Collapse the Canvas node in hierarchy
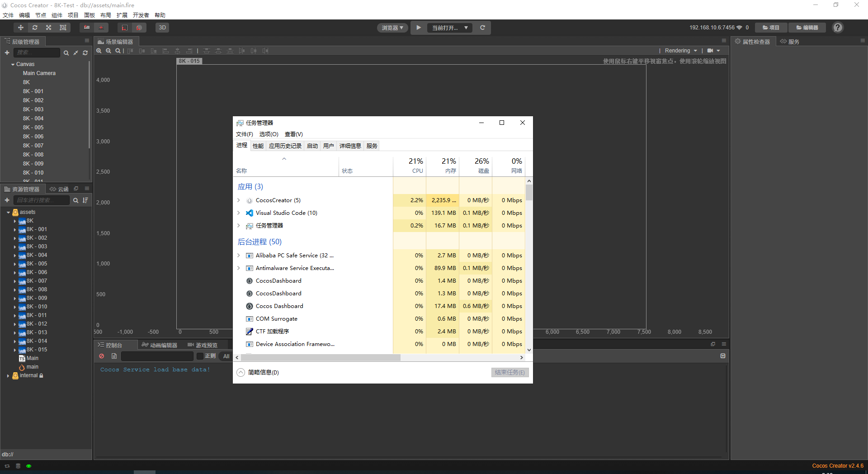Viewport: 868px width, 474px height. click(x=13, y=65)
